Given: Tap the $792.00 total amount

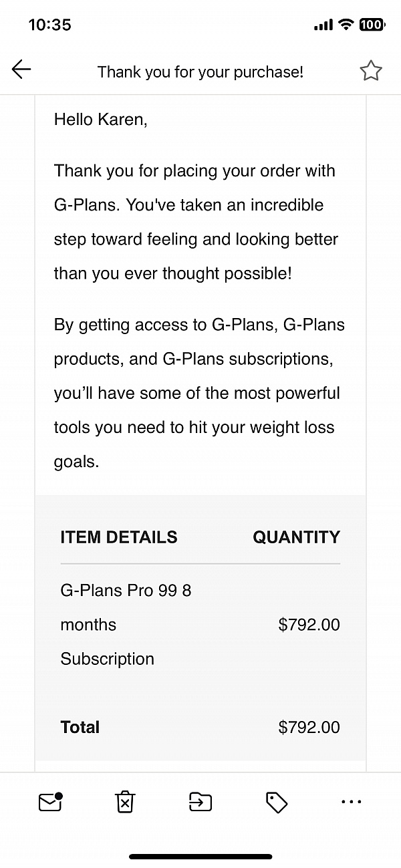Looking at the screenshot, I should click(309, 726).
